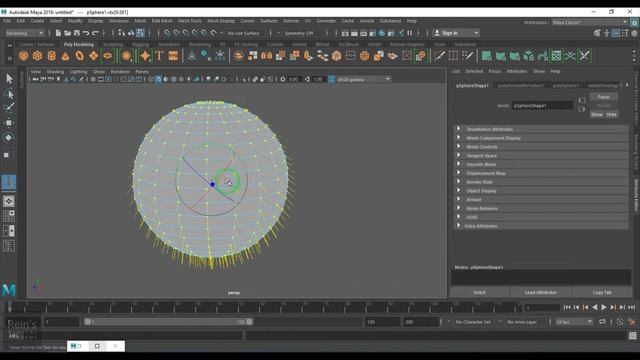The image size is (640, 360).
Task: Click the Undo arrow in status line
Action: coord(86,33)
